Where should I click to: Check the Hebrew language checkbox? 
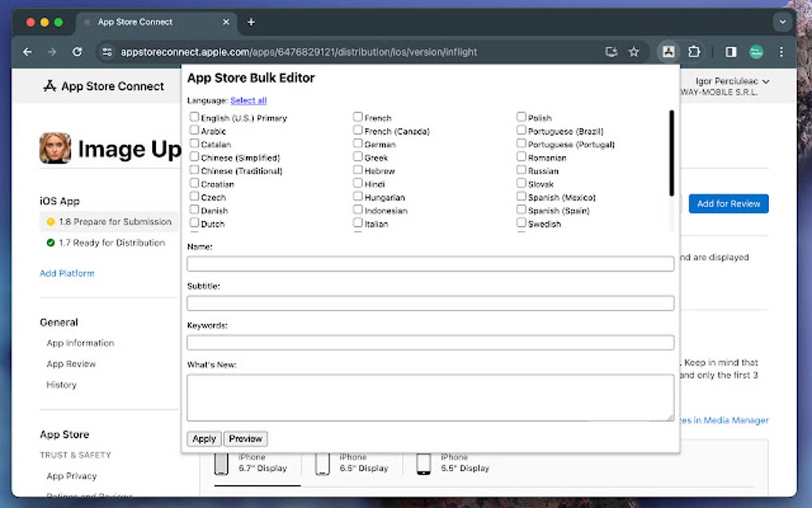pyautogui.click(x=358, y=170)
